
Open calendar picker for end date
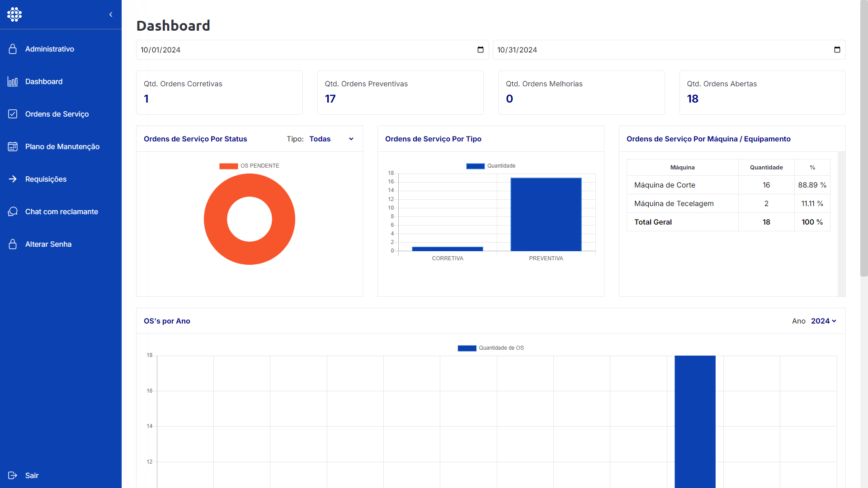(x=837, y=50)
